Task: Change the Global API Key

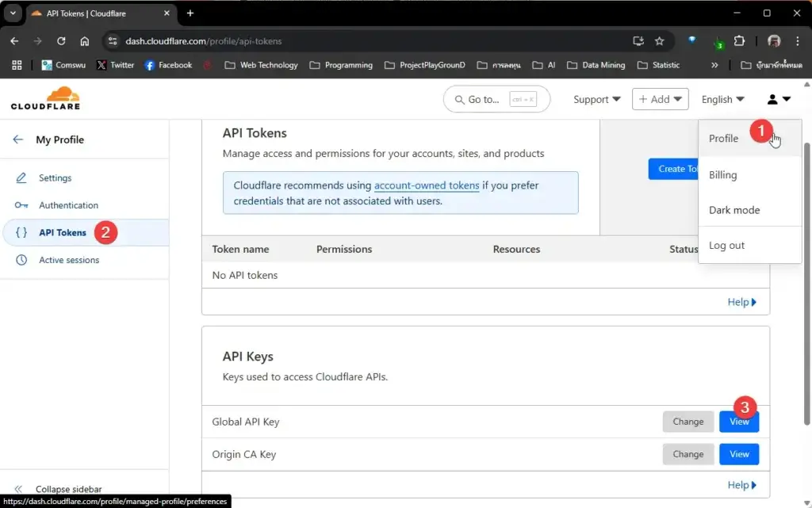Action: tap(688, 422)
